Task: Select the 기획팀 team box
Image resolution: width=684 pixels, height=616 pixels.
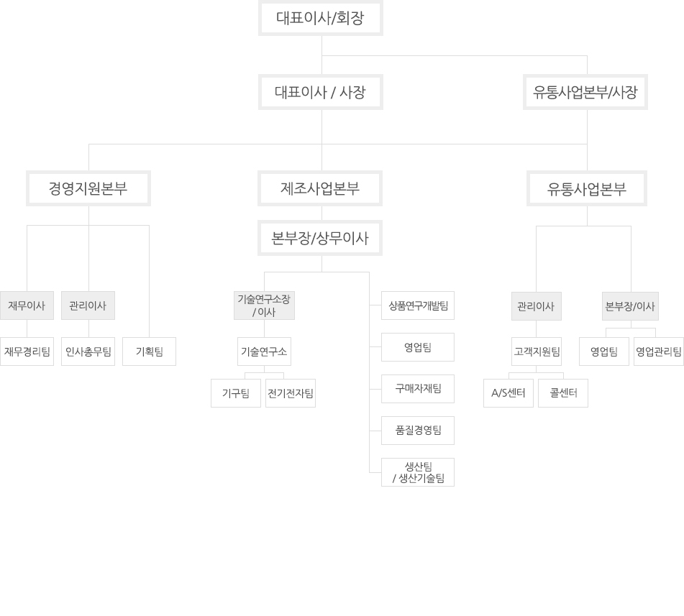Action: pyautogui.click(x=149, y=351)
